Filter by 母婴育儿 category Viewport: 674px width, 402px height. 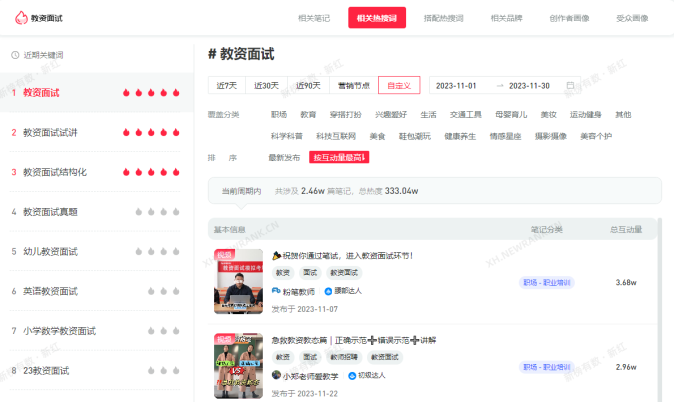(x=511, y=114)
